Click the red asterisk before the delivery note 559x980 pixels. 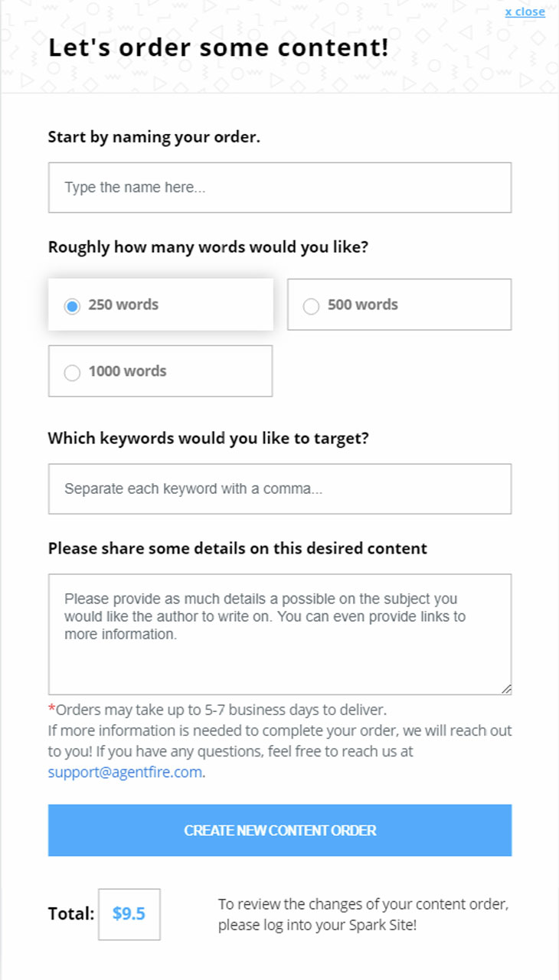click(52, 709)
